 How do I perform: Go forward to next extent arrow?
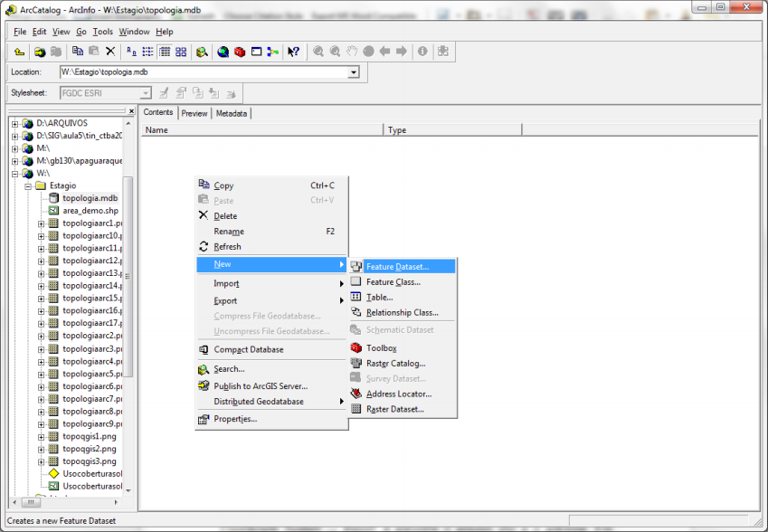[x=402, y=52]
